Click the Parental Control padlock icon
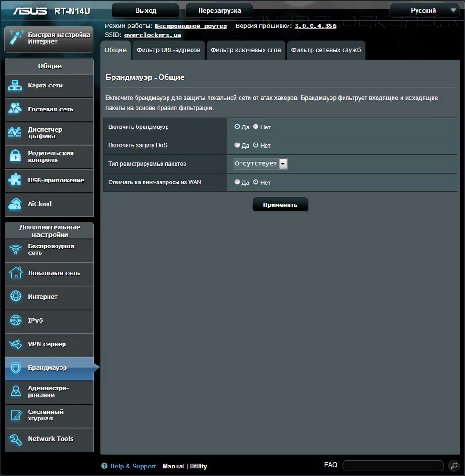 (16, 156)
